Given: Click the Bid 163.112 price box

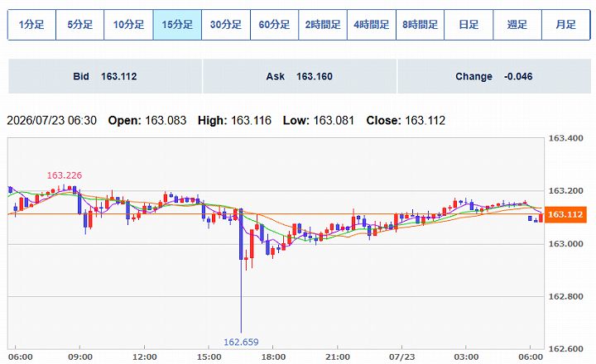Looking at the screenshot, I should (105, 76).
